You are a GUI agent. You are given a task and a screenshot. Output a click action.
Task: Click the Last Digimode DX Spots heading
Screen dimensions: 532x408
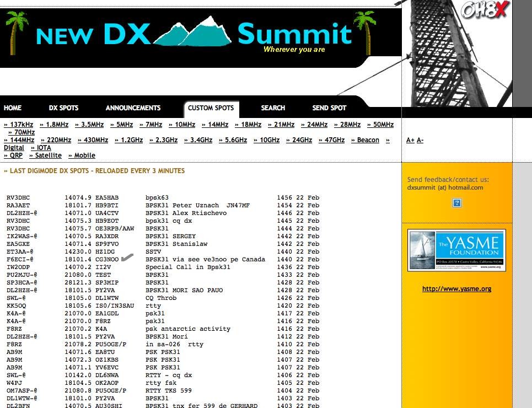click(x=94, y=171)
